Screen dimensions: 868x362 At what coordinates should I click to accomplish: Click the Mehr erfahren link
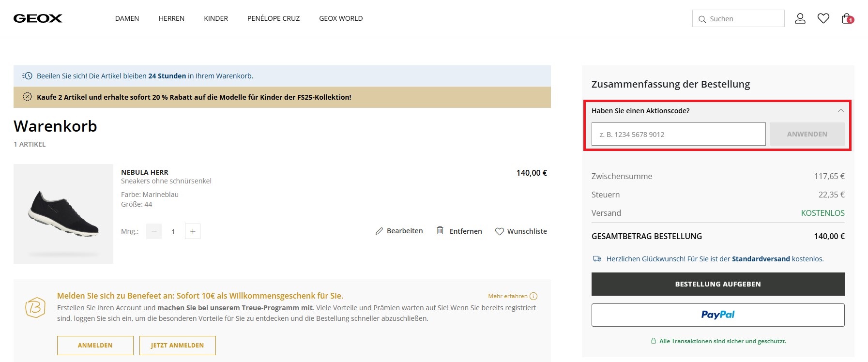(x=508, y=296)
